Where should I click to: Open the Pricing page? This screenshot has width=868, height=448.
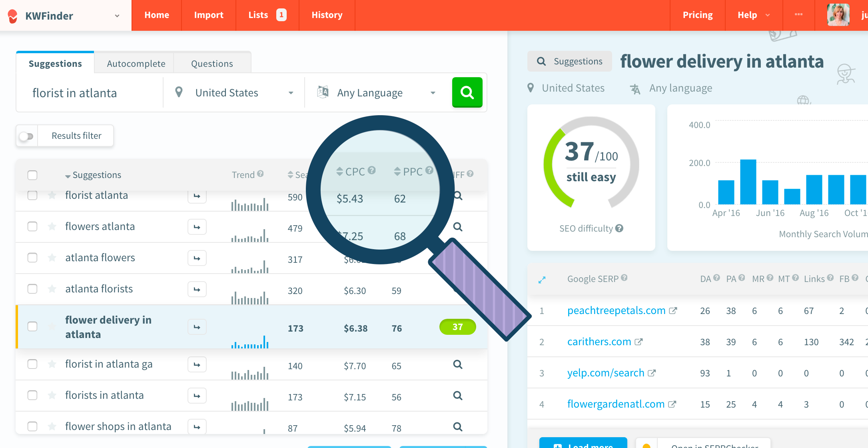coord(698,15)
